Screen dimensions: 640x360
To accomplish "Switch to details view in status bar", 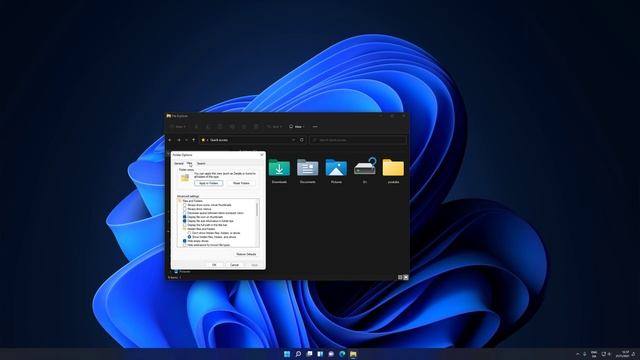I will click(400, 277).
